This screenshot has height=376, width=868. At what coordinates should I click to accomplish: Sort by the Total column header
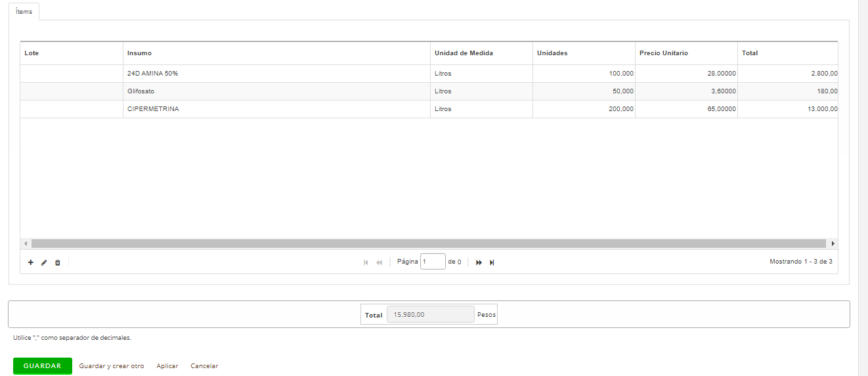[x=788, y=53]
